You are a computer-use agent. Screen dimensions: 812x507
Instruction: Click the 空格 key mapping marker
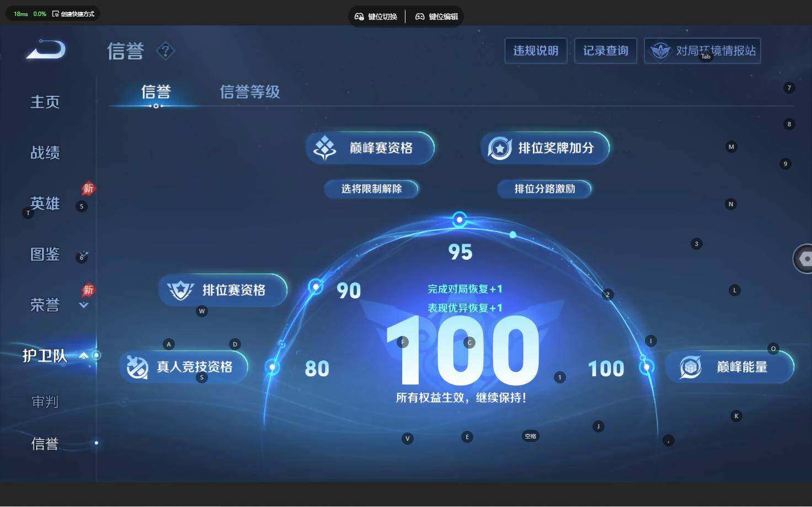pyautogui.click(x=531, y=436)
